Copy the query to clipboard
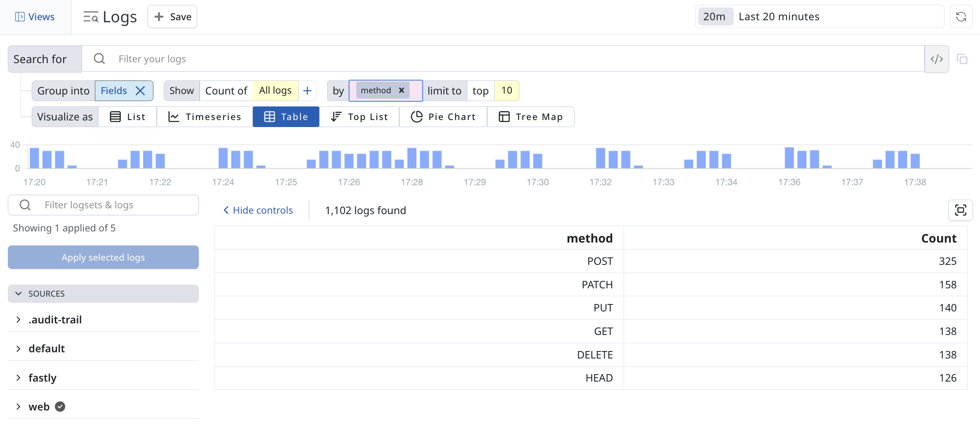The height and width of the screenshot is (429, 980). [x=962, y=59]
